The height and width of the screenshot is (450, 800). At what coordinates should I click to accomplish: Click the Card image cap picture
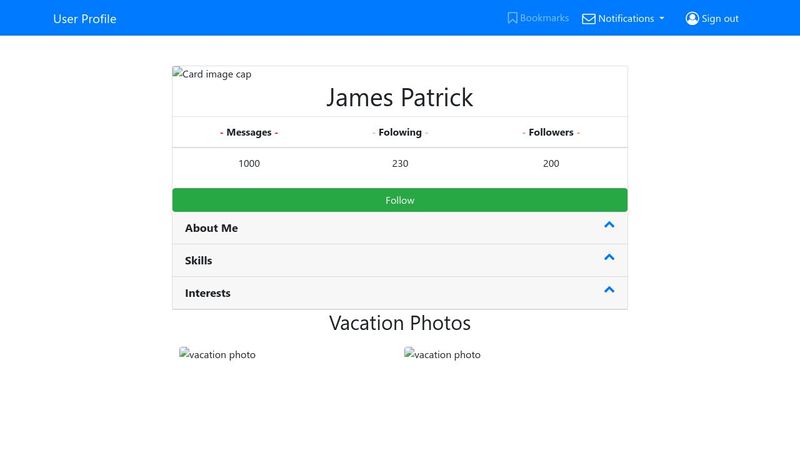coord(212,73)
